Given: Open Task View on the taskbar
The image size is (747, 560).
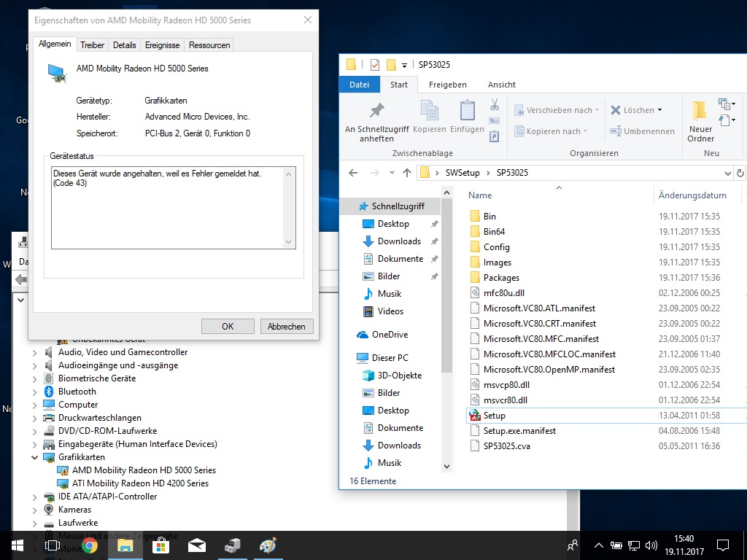Looking at the screenshot, I should coord(53,545).
